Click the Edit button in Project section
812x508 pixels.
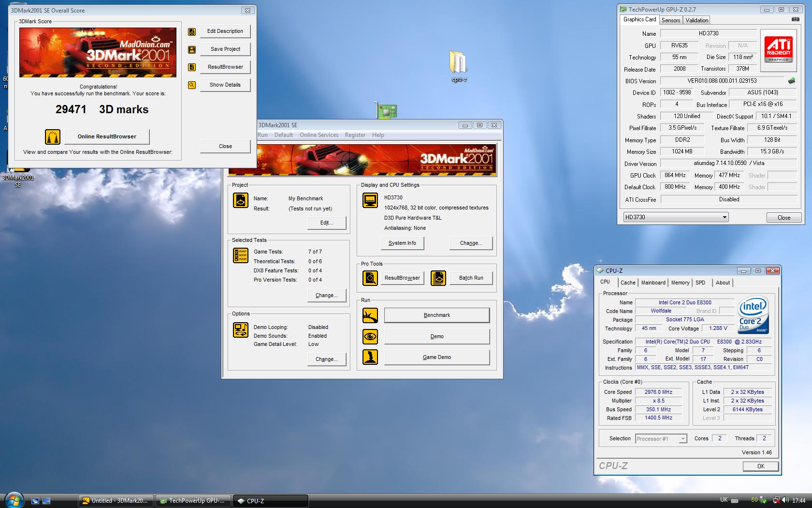[x=327, y=223]
